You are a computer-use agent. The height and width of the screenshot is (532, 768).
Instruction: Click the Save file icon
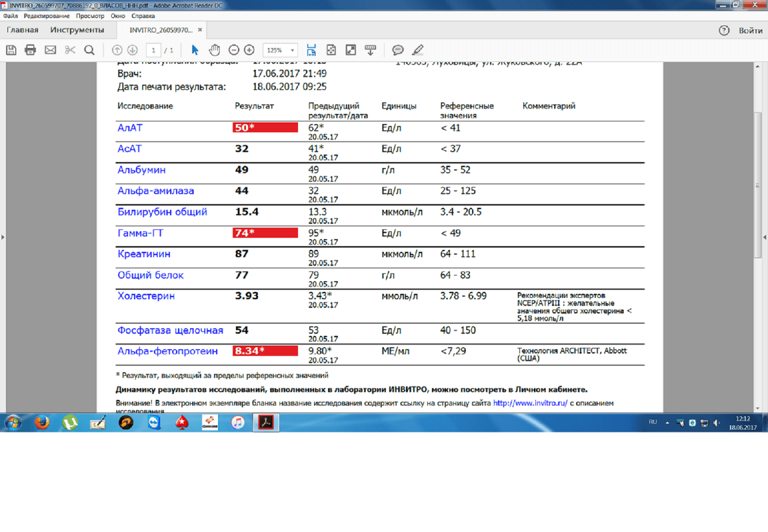pos(11,50)
